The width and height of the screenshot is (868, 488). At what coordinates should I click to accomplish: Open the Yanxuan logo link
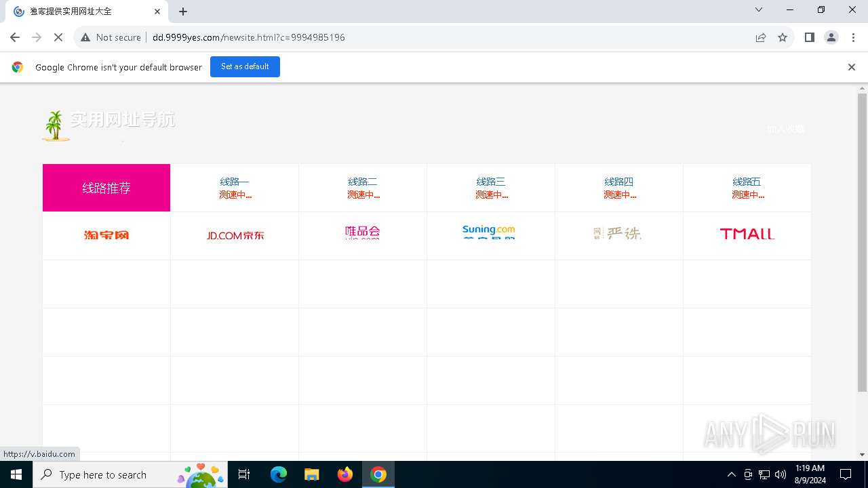(x=617, y=233)
